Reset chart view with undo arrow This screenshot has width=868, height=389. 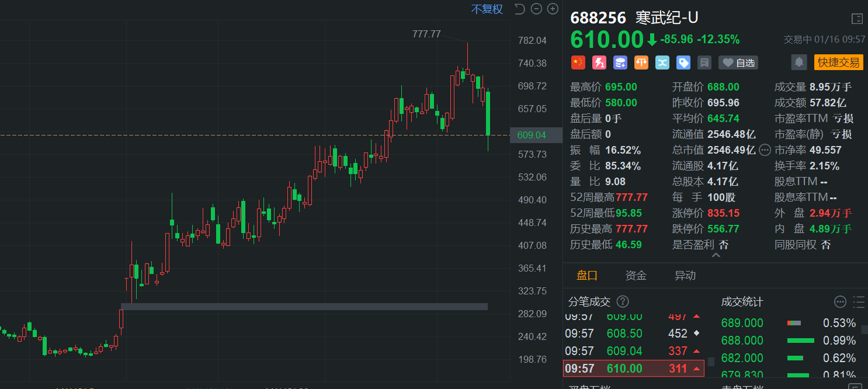pos(519,9)
